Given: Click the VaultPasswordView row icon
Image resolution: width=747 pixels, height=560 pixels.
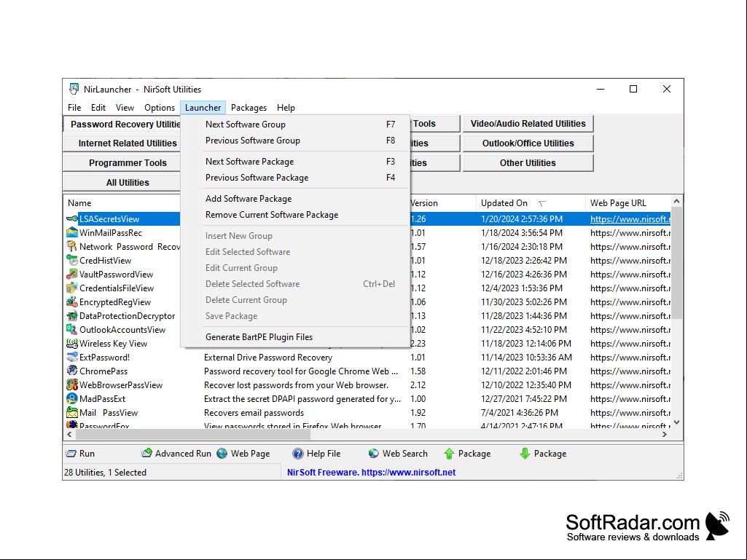Looking at the screenshot, I should tap(72, 275).
